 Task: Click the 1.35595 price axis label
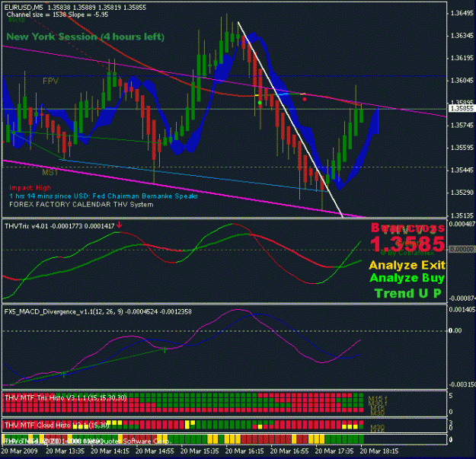tap(462, 148)
